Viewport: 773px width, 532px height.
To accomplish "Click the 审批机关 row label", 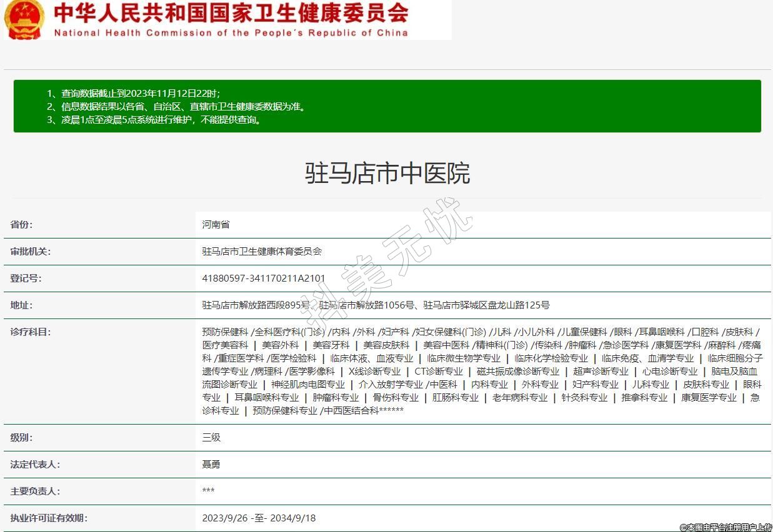I will (30, 252).
